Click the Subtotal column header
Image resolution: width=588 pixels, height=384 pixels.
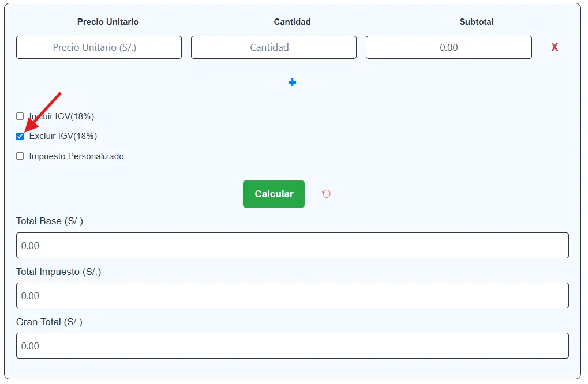477,22
